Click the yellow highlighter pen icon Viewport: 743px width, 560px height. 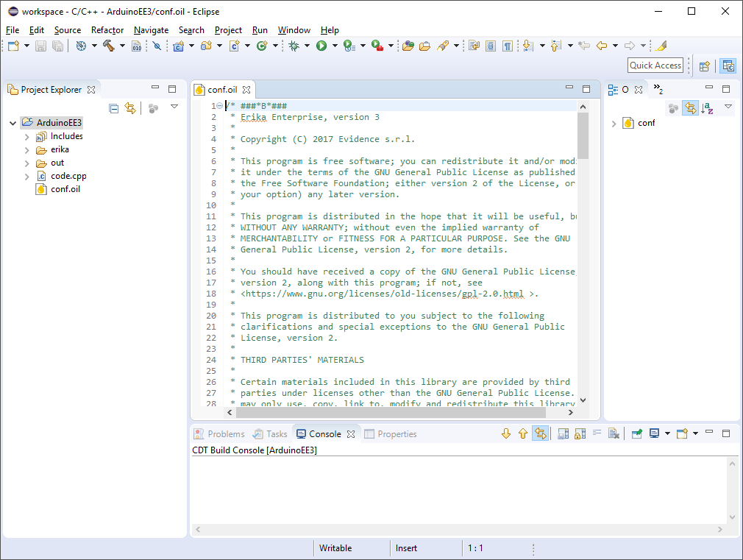coord(661,46)
